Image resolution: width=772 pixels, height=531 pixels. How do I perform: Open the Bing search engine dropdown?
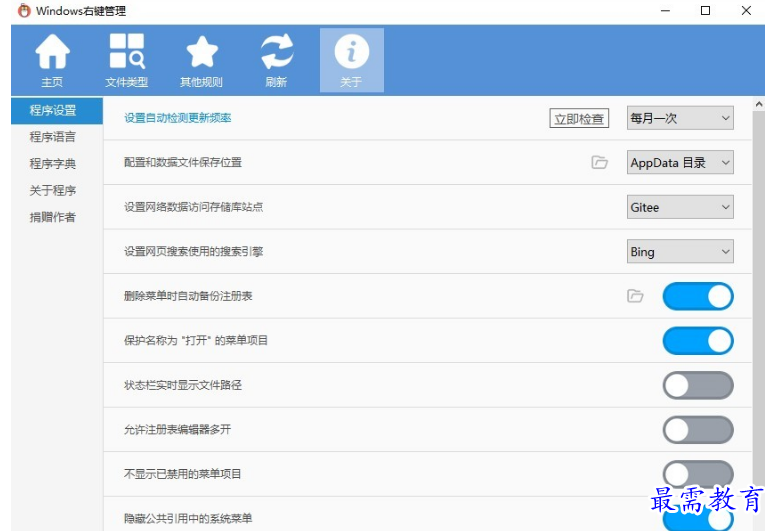click(680, 251)
